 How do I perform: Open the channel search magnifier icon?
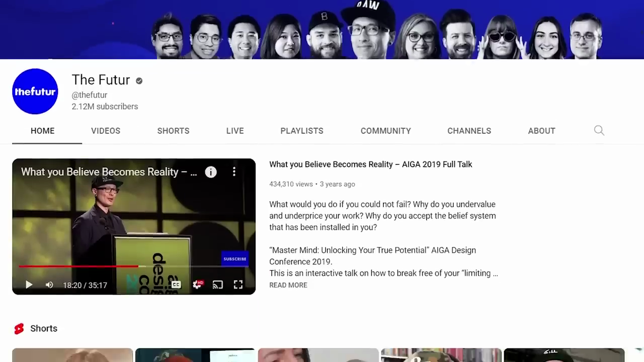(x=599, y=131)
